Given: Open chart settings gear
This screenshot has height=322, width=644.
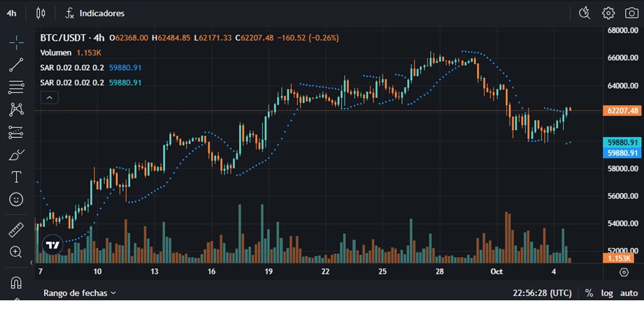Looking at the screenshot, I should 608,13.
